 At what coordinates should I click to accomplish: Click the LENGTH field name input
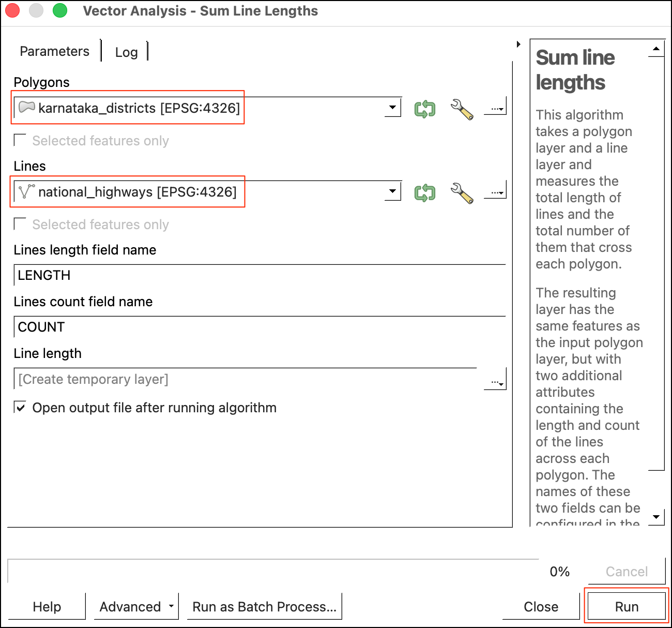click(258, 275)
